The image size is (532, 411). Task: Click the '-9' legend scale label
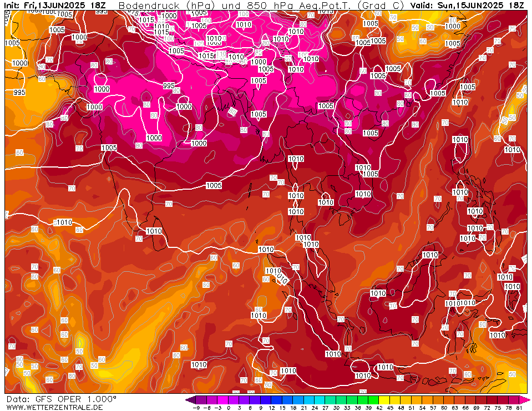[x=196, y=408]
